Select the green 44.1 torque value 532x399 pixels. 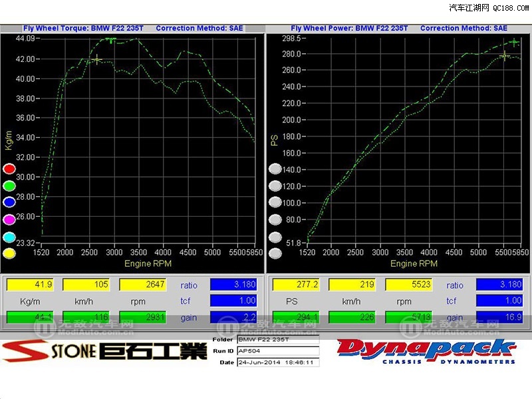30,317
